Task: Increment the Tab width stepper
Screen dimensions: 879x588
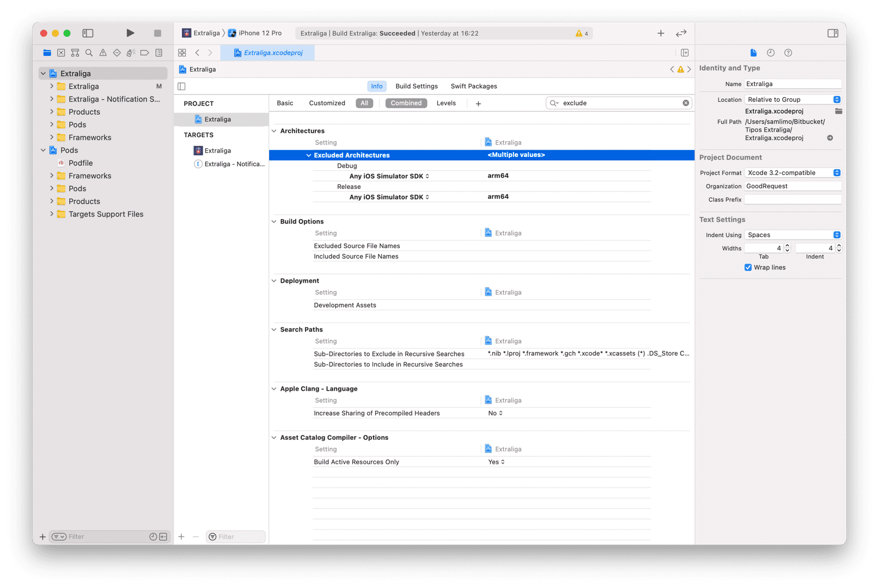Action: (787, 246)
